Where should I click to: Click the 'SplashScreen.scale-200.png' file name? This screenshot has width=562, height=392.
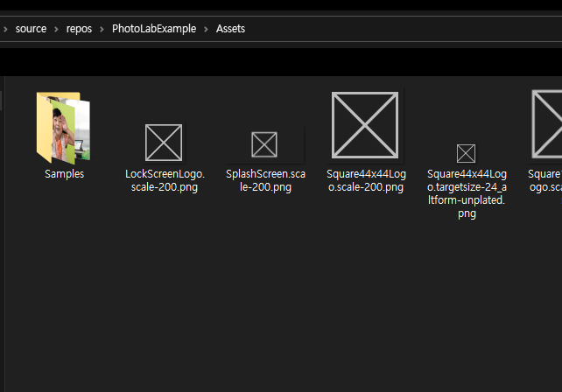click(265, 180)
